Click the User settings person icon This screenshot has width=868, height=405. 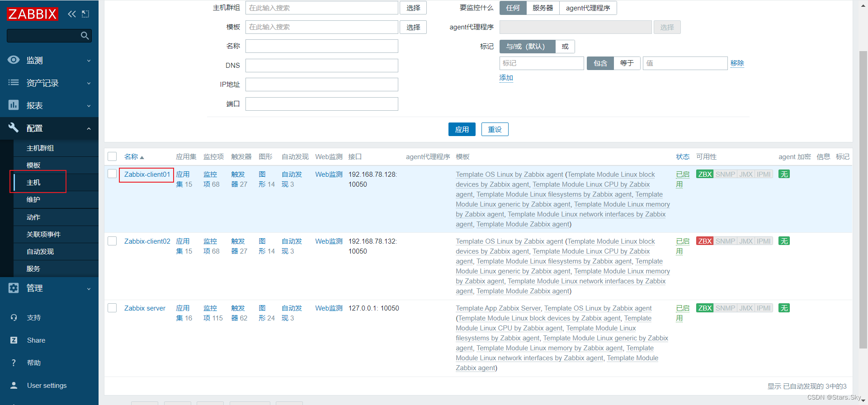click(x=14, y=385)
